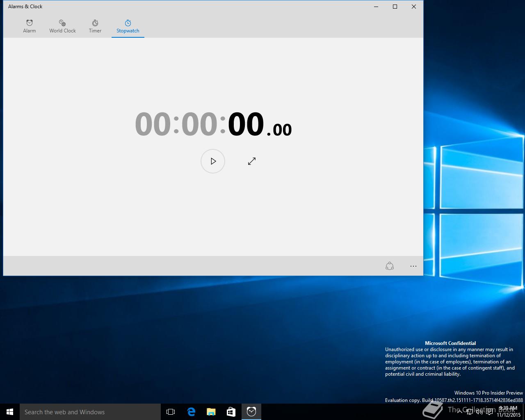Click the Search the web and Windows box
Viewport: 525px width, 420px height.
click(x=90, y=412)
